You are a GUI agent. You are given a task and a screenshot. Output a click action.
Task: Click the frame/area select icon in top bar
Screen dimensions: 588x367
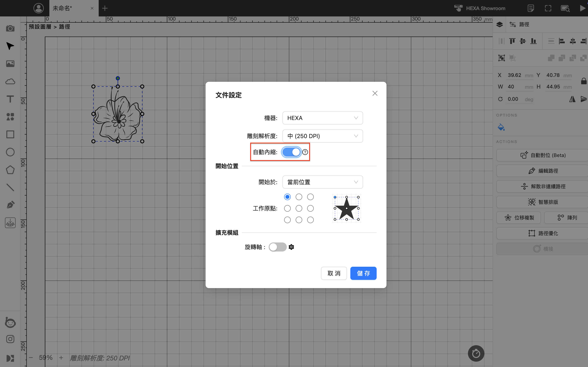click(548, 8)
